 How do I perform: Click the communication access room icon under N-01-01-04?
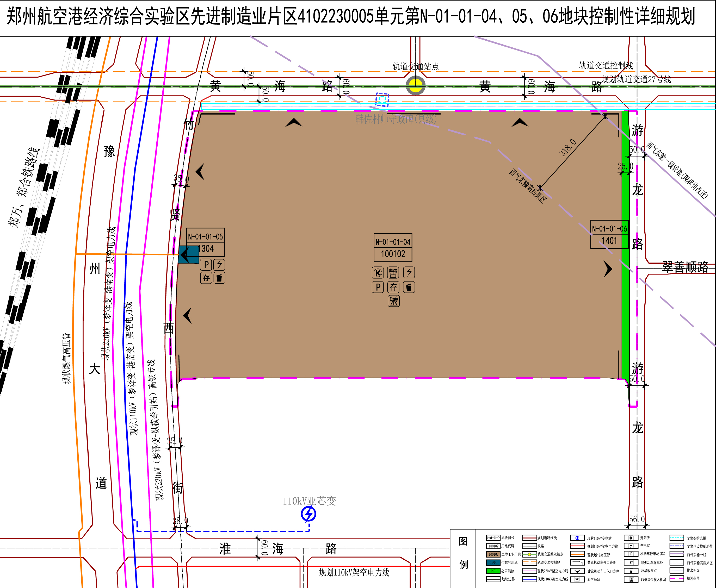point(393,272)
